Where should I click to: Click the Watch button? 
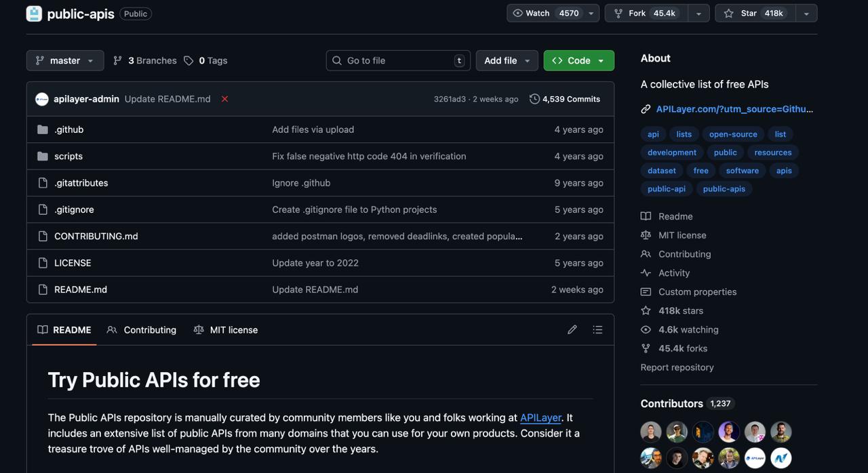point(546,14)
